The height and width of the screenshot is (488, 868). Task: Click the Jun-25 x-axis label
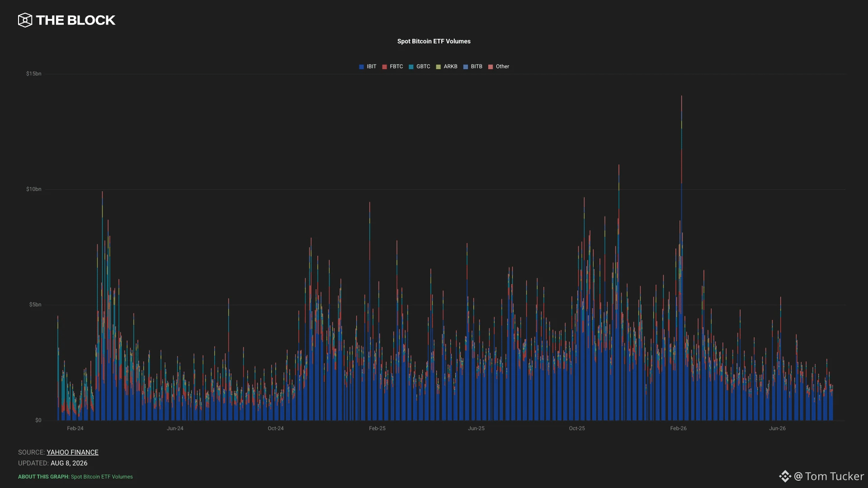click(476, 428)
